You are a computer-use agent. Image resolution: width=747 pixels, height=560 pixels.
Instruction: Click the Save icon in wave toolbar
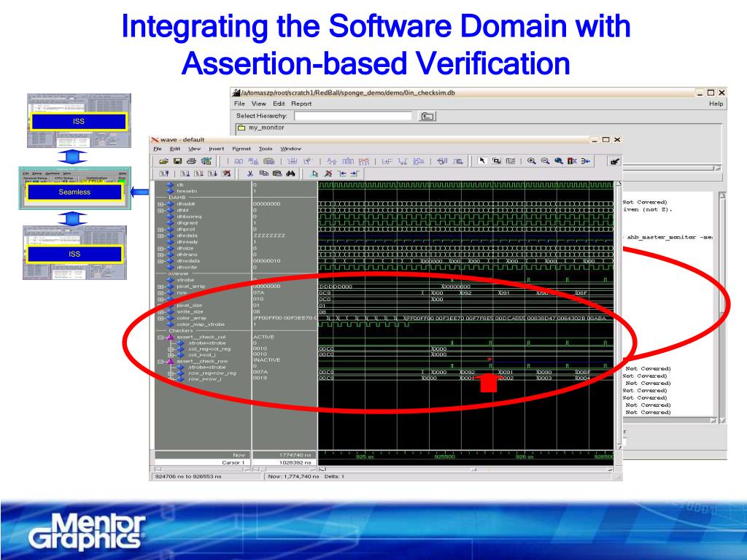point(178,161)
